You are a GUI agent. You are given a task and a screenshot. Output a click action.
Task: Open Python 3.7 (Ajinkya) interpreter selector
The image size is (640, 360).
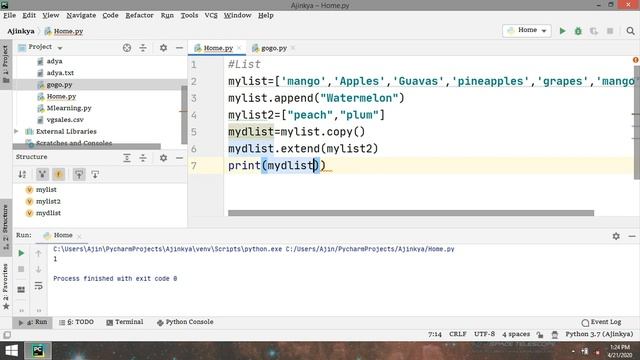(599, 334)
